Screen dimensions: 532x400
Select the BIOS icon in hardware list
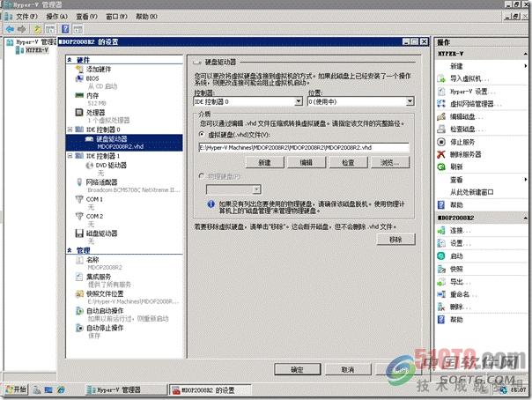pyautogui.click(x=79, y=78)
